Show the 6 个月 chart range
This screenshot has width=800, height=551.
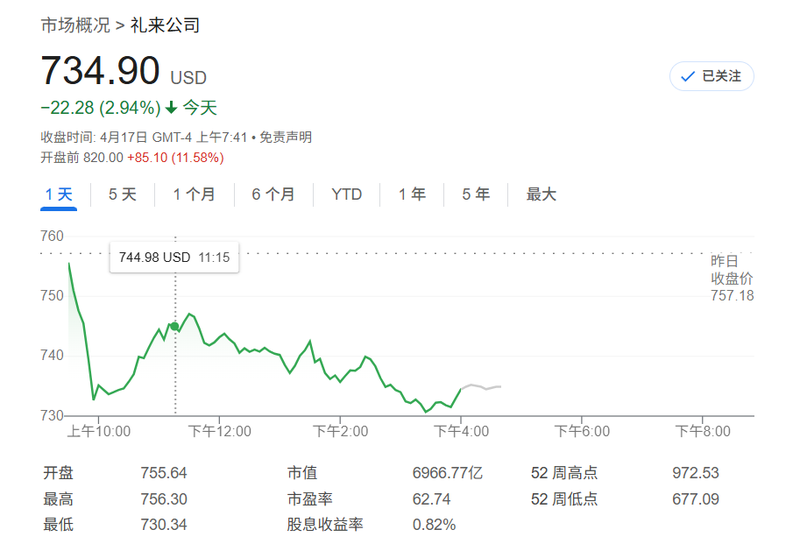point(273,194)
